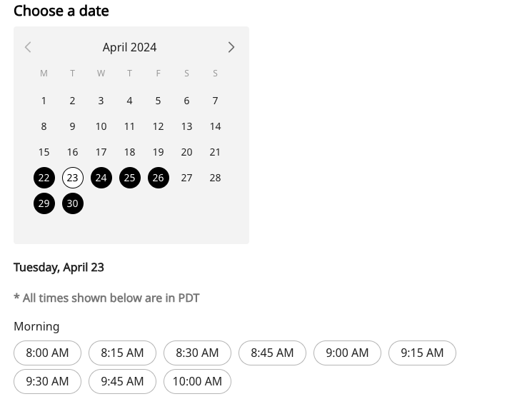Select April 25 available date
Viewport: 532px width, 409px height.
(x=129, y=178)
